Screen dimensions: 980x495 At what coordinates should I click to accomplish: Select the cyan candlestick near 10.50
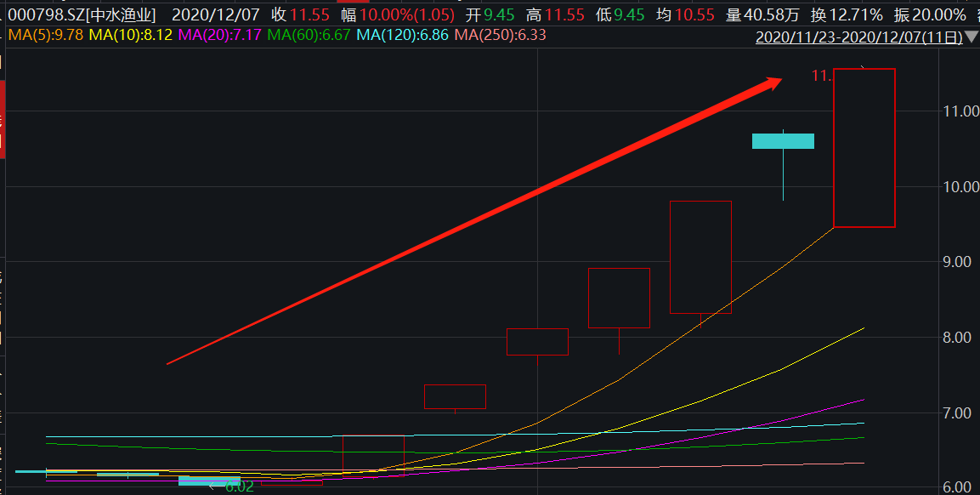pos(783,141)
